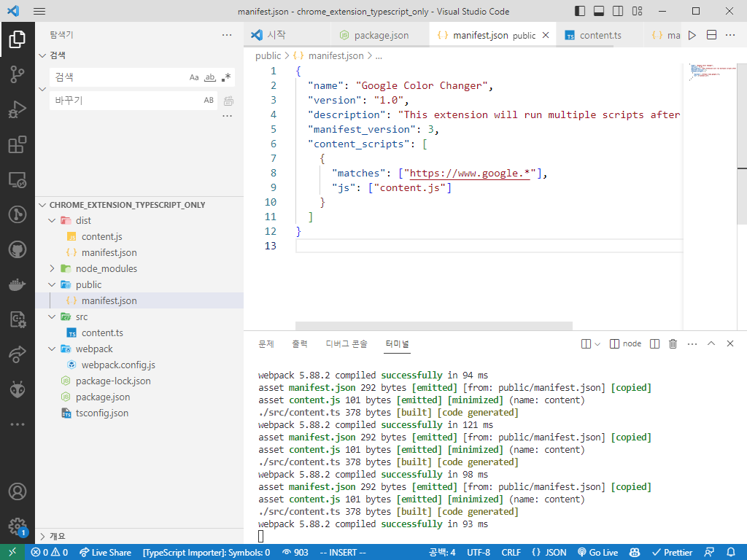The width and height of the screenshot is (747, 560).
Task: Kill terminal with trash icon
Action: [673, 344]
